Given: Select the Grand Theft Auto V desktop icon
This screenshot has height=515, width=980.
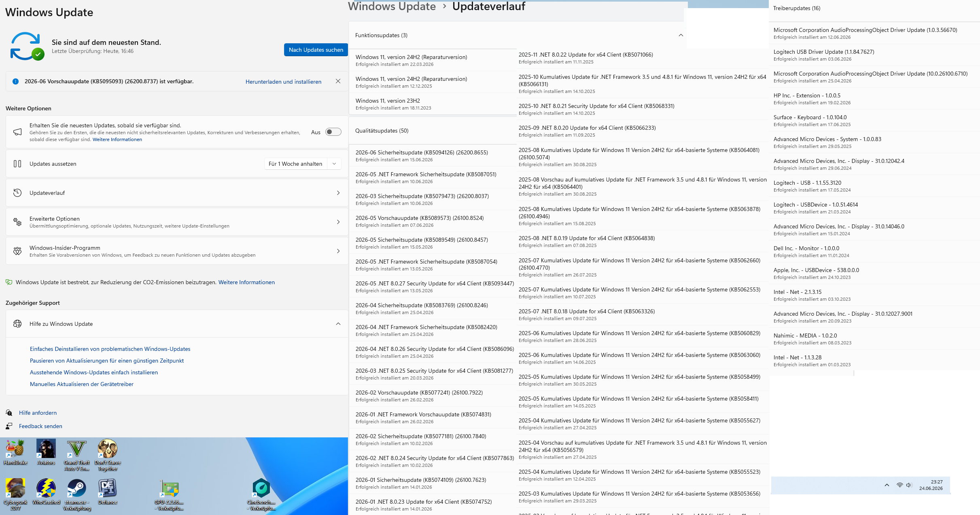Looking at the screenshot, I should (x=77, y=456).
